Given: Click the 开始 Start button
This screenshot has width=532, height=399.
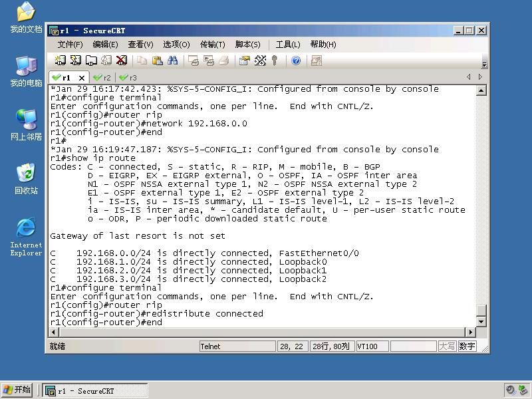Looking at the screenshot, I should coord(17,390).
